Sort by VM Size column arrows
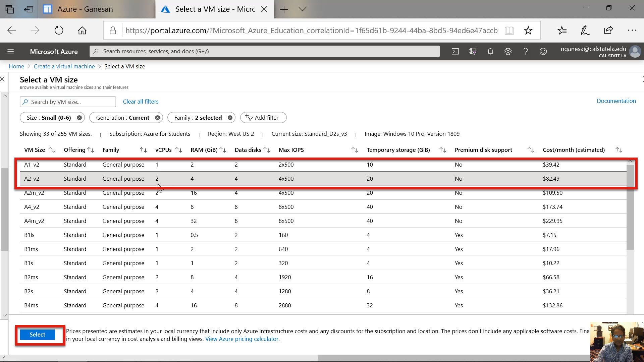This screenshot has width=644, height=362. pyautogui.click(x=52, y=150)
